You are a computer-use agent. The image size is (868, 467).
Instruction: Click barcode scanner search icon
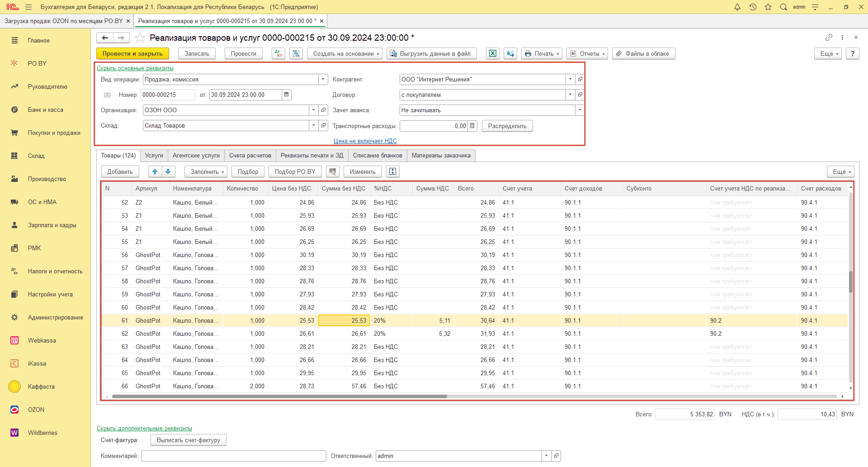pyautogui.click(x=333, y=172)
